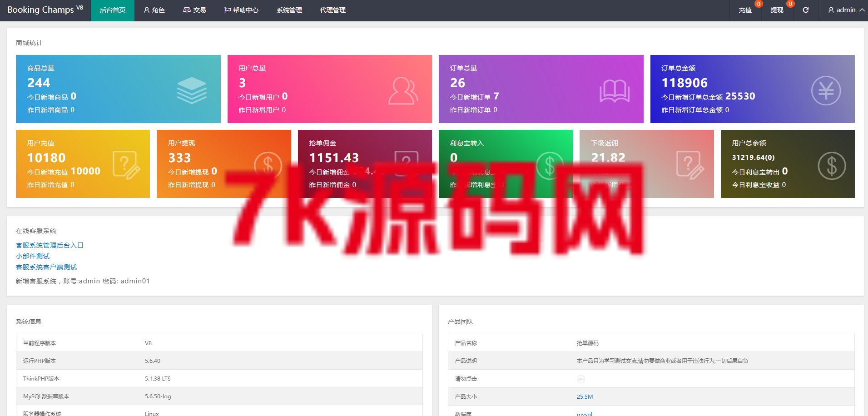The image size is (868, 416).
Task: Click the 商品总量 value 244
Action: pos(39,83)
